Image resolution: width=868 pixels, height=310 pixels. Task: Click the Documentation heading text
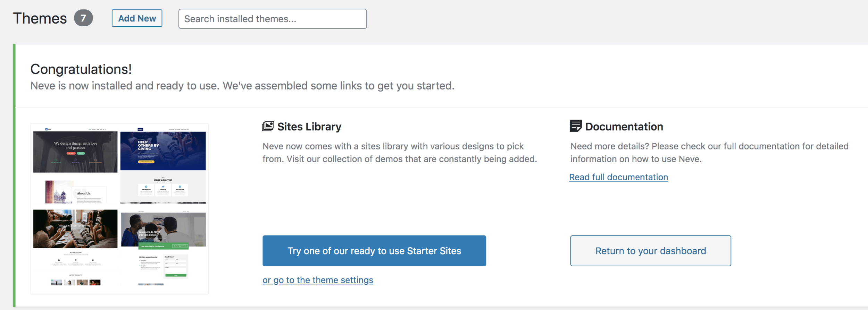tap(624, 127)
